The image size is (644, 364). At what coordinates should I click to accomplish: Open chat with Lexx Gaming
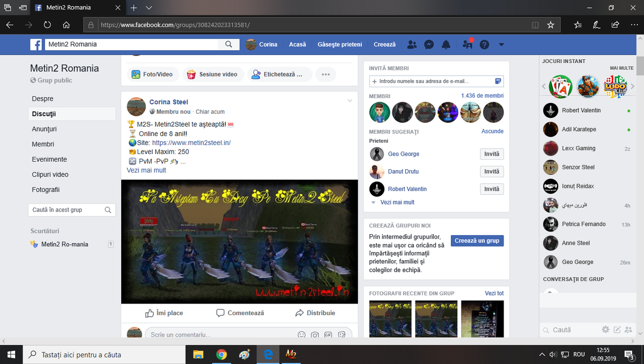point(586,149)
